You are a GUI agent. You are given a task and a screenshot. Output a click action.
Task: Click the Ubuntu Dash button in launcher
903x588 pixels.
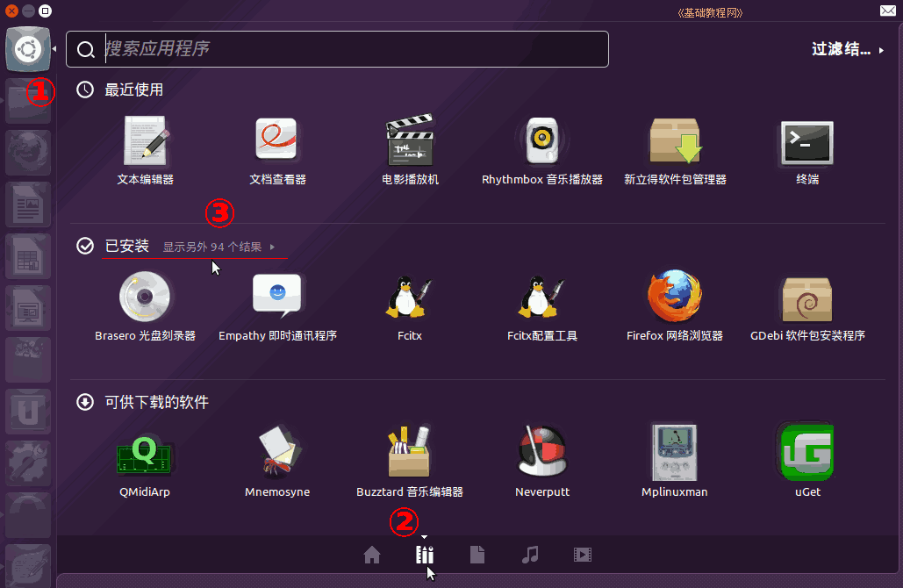(x=28, y=49)
